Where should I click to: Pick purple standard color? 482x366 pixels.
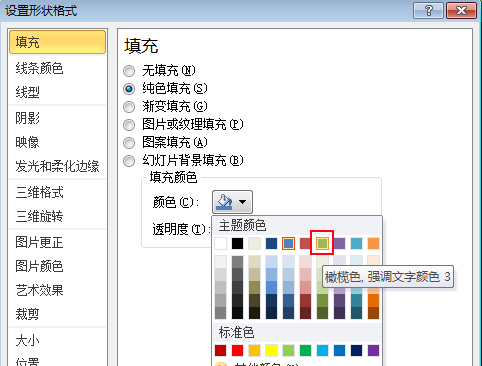[x=373, y=351]
